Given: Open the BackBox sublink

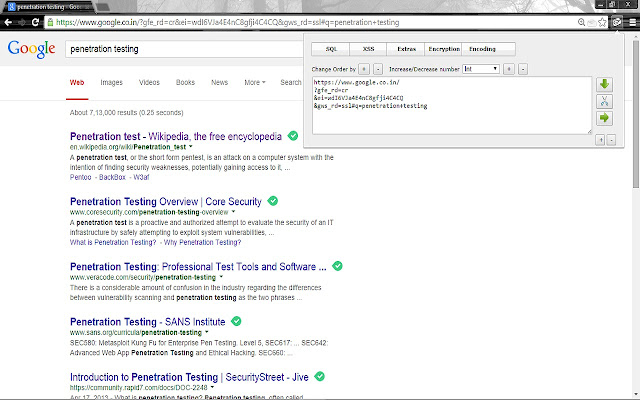Looking at the screenshot, I should pyautogui.click(x=112, y=177).
